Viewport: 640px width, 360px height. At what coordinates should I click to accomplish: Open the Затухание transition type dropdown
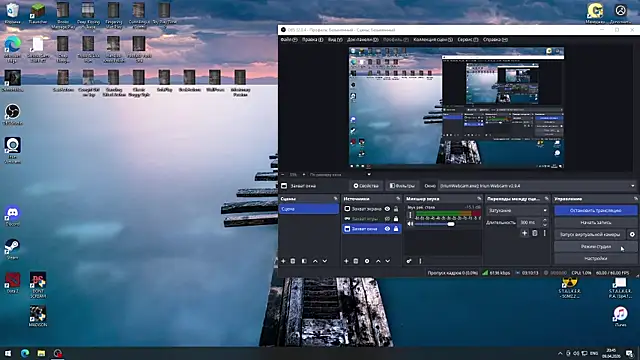[518, 210]
